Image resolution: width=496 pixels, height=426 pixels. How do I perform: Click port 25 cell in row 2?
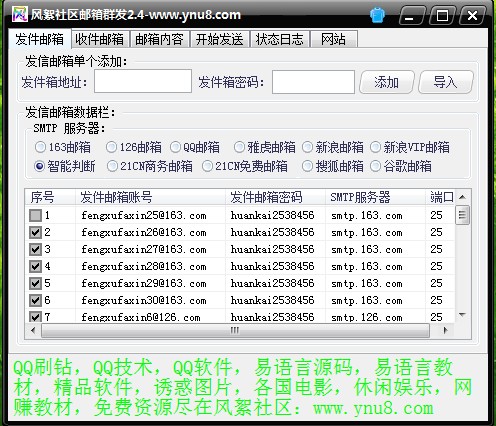click(x=436, y=232)
